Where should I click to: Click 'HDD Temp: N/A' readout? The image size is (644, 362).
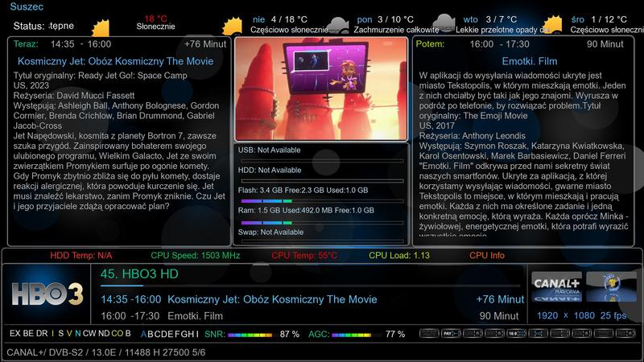(x=81, y=255)
